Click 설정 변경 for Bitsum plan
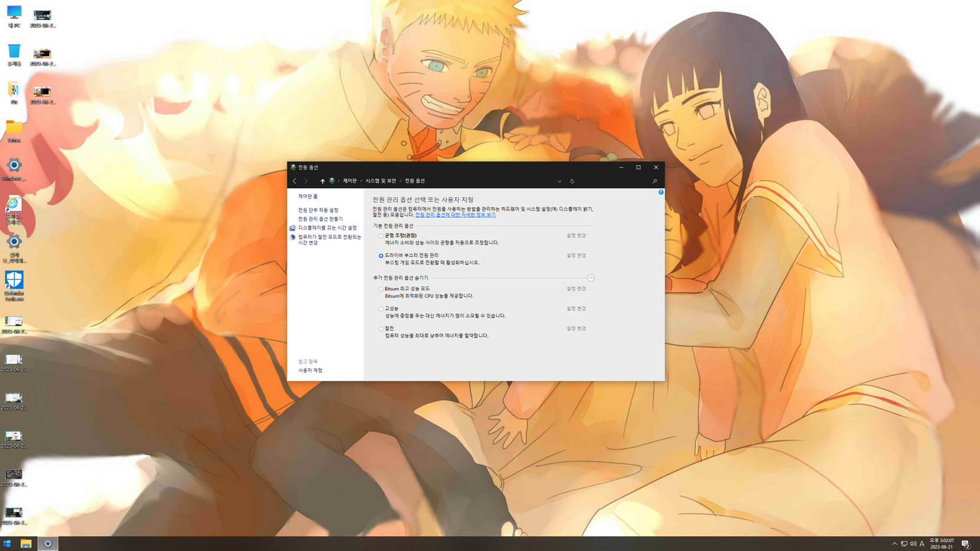 coord(576,289)
